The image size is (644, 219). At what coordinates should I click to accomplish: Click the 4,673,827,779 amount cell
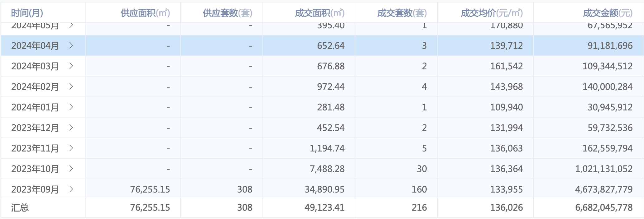[x=604, y=189]
